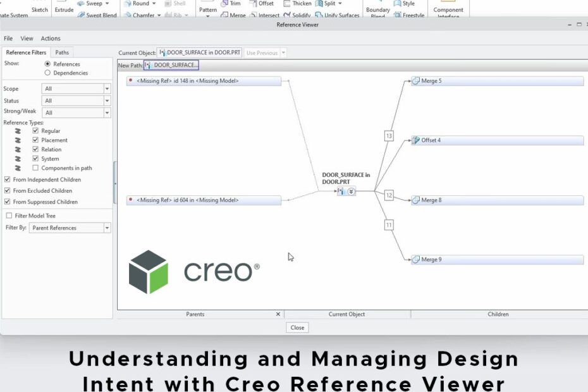
Task: Click the Sweep tool icon in ribbon
Action: point(81,3)
